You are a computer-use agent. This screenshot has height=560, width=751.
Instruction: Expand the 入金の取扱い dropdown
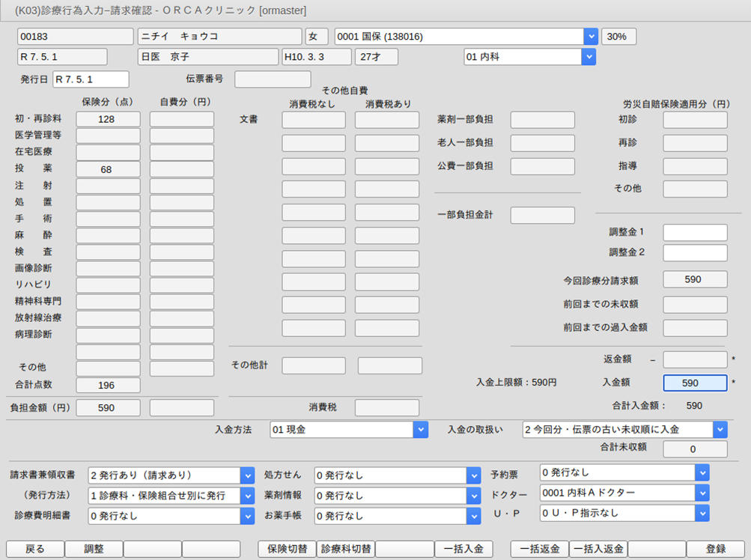[x=720, y=430]
